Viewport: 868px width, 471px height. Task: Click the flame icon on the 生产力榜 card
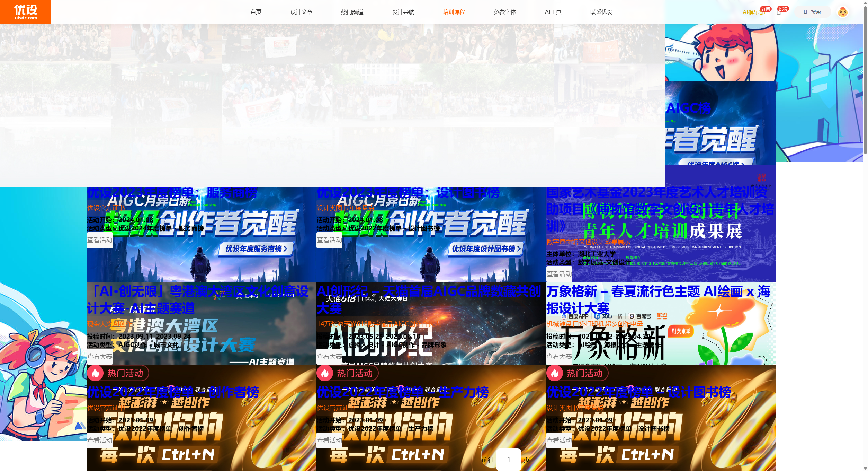[x=325, y=373]
